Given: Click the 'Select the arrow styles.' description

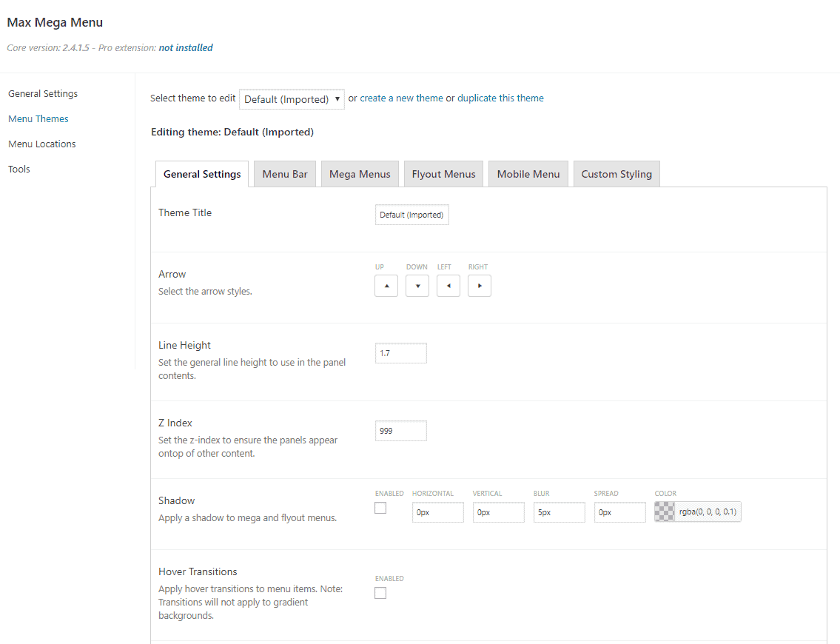Looking at the screenshot, I should 205,292.
